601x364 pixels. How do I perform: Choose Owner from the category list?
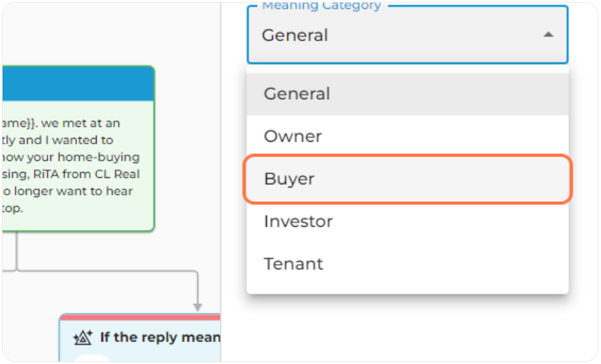pyautogui.click(x=408, y=137)
